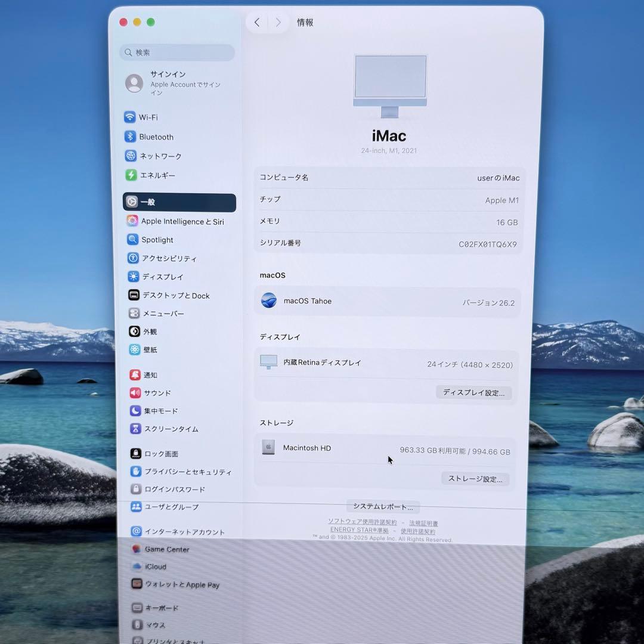Click the 内蔵Retinaディスプレイ monitor icon

[268, 362]
